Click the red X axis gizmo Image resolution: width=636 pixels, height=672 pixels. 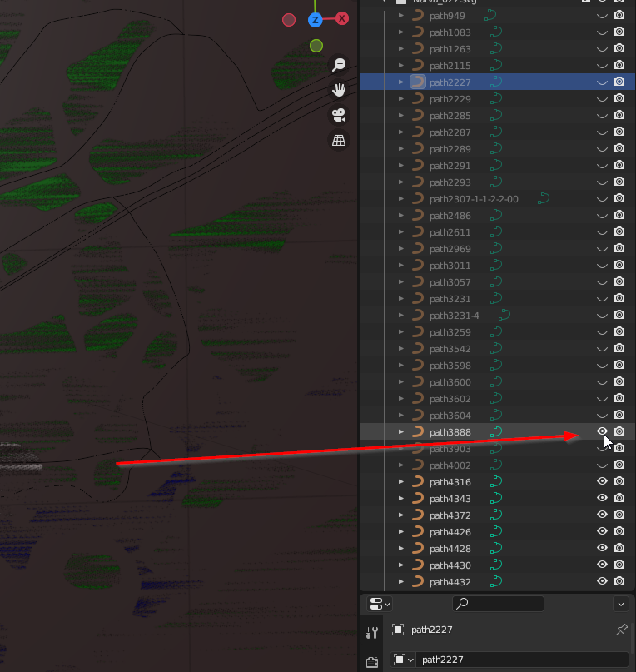(342, 19)
